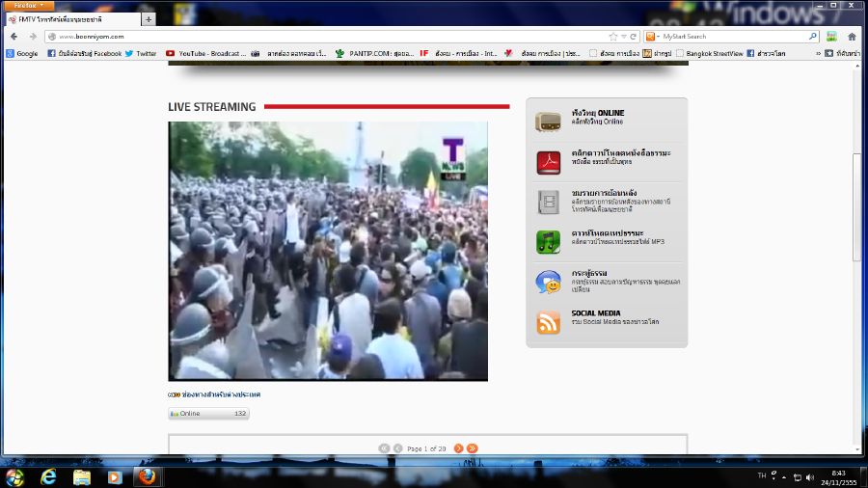Screen dimensions: 868x488
Task: Open Windows Media Player from the taskbar
Action: tap(115, 477)
